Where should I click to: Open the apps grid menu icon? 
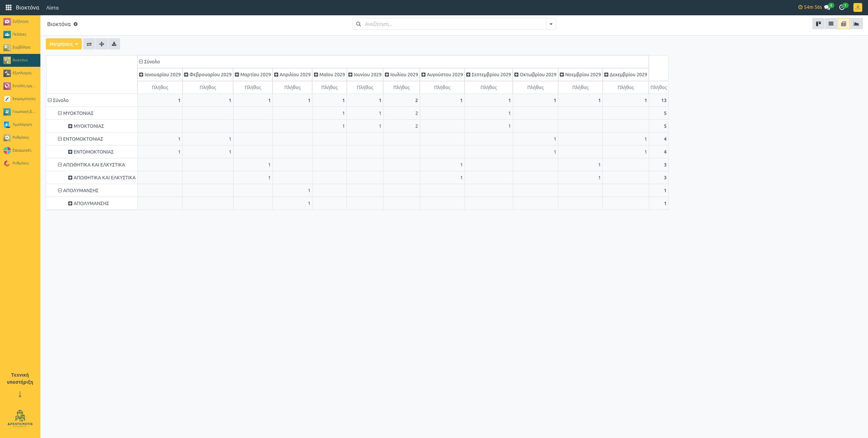click(x=8, y=7)
